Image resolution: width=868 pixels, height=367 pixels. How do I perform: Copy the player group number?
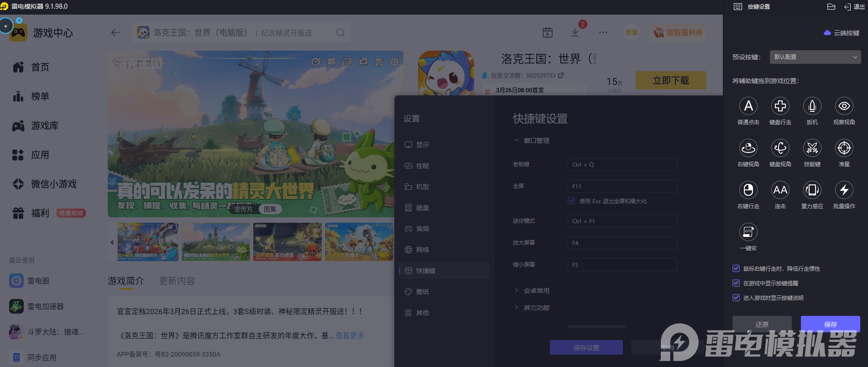561,75
